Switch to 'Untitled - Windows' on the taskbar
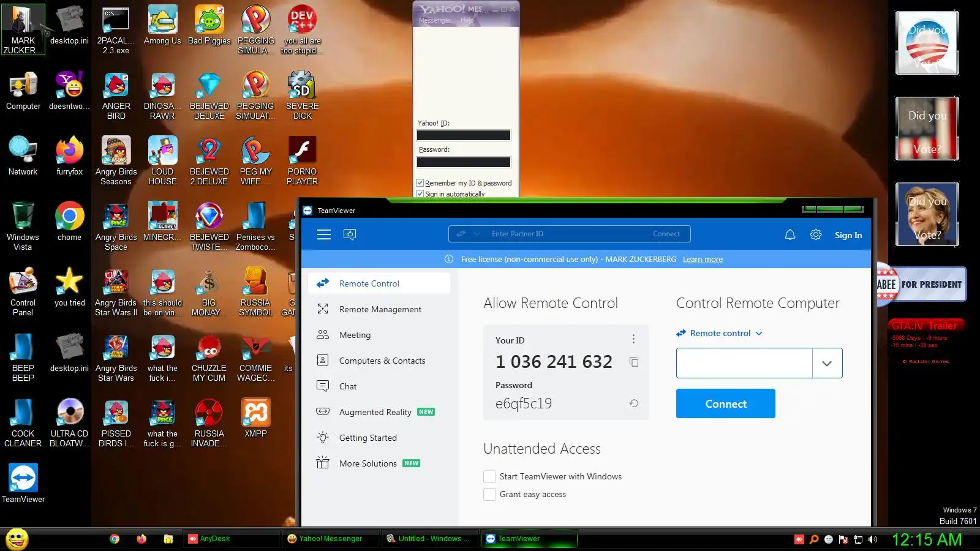Image resolution: width=980 pixels, height=551 pixels. (429, 539)
